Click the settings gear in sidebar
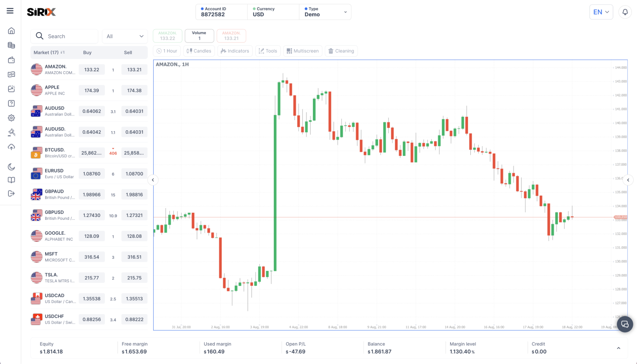Screen dimensions: 637x364 11,118
